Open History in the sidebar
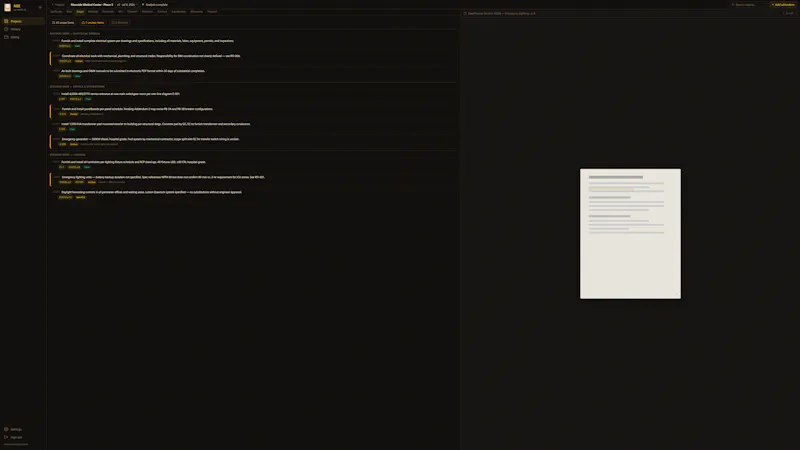The width and height of the screenshot is (800, 450). [22, 29]
